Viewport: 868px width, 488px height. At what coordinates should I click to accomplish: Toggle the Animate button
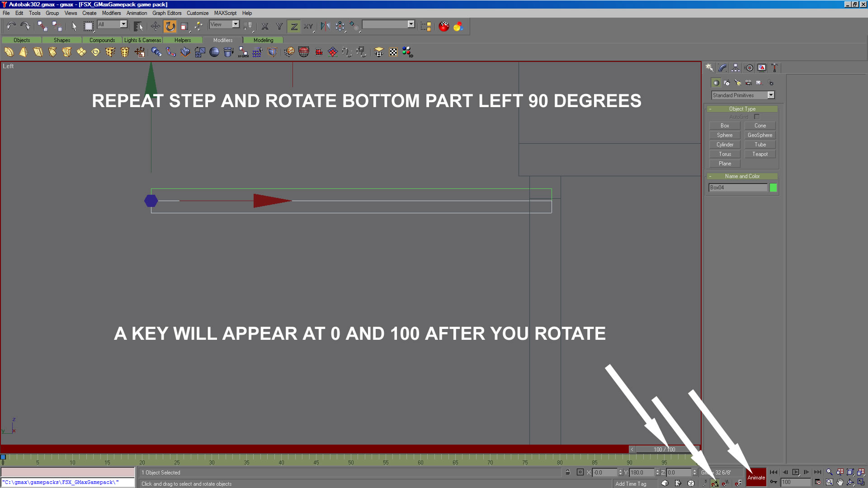click(x=756, y=477)
